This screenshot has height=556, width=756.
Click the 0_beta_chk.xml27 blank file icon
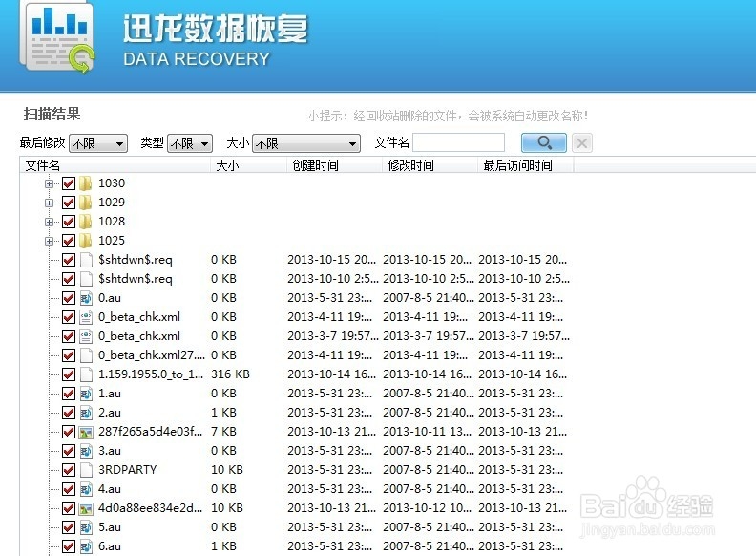86,355
